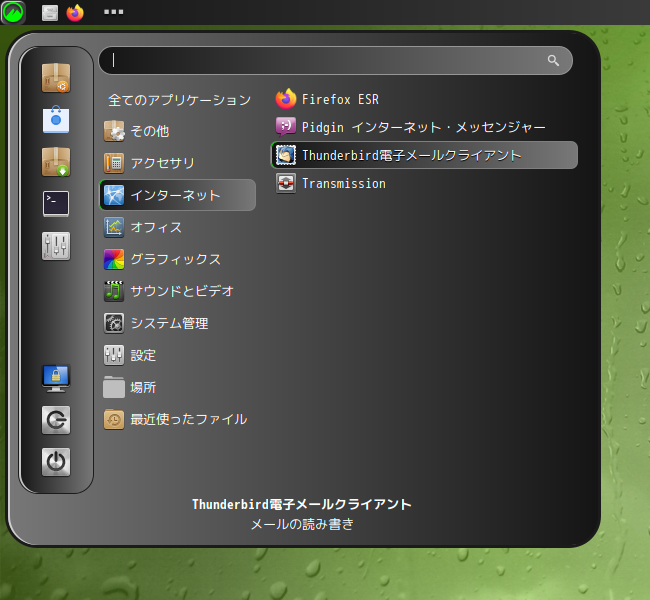The width and height of the screenshot is (650, 600).
Task: Open the オフィス category
Action: tap(177, 227)
